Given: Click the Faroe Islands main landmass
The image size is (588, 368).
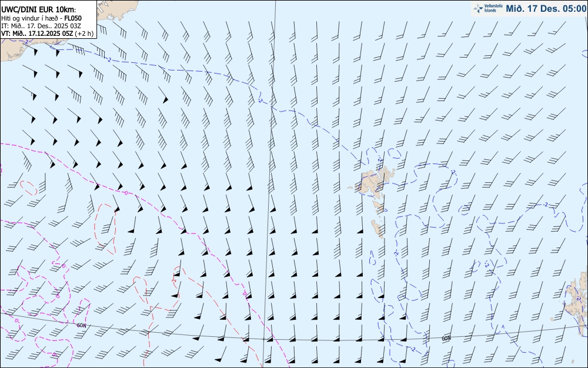Looking at the screenshot, I should tap(376, 182).
